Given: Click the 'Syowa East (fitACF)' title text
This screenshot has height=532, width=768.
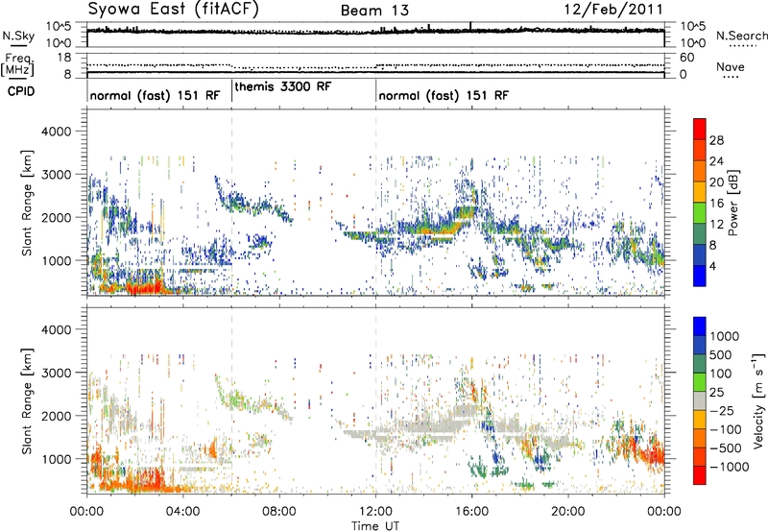Looking at the screenshot, I should pos(174,9).
